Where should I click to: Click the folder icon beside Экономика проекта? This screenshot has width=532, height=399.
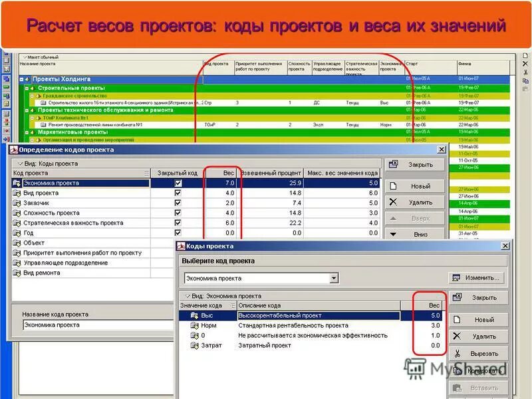[x=17, y=183]
